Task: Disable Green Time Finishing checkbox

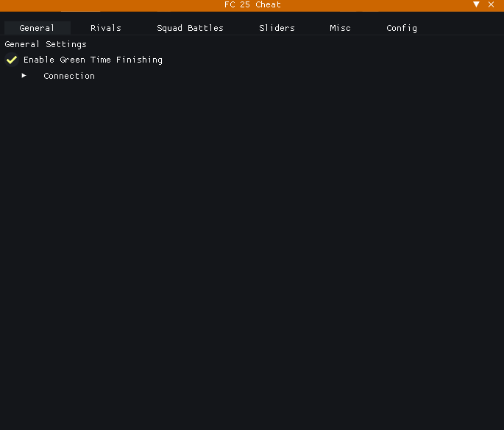Action: tap(12, 60)
